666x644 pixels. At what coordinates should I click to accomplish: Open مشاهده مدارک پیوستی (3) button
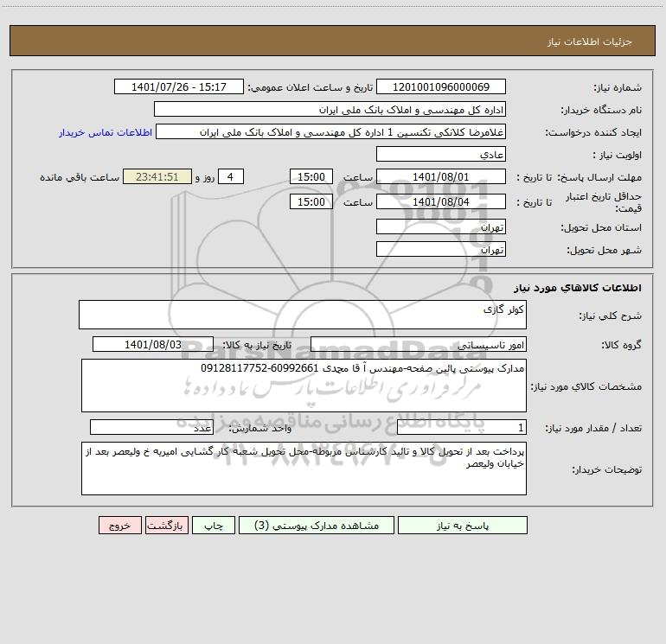(317, 526)
